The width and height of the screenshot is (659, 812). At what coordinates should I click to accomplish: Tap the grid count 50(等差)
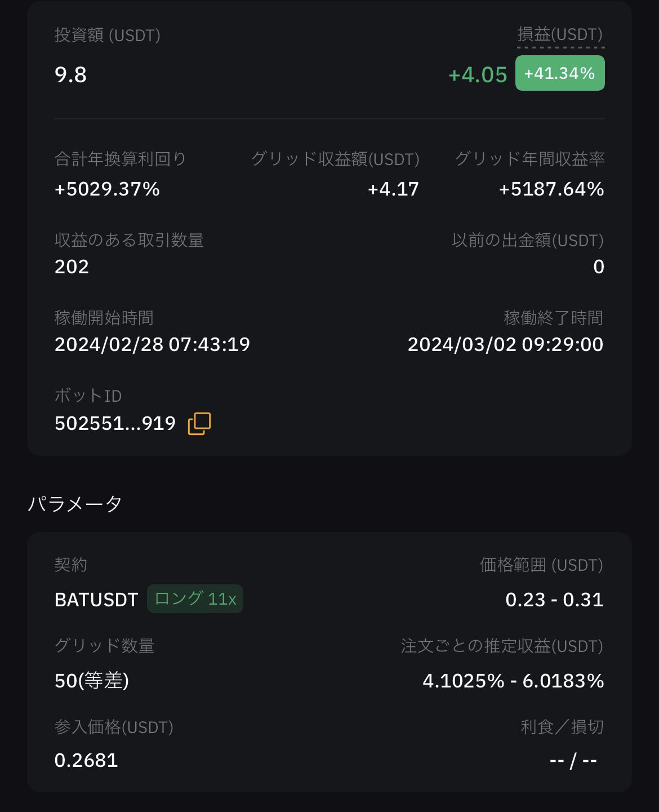[92, 681]
